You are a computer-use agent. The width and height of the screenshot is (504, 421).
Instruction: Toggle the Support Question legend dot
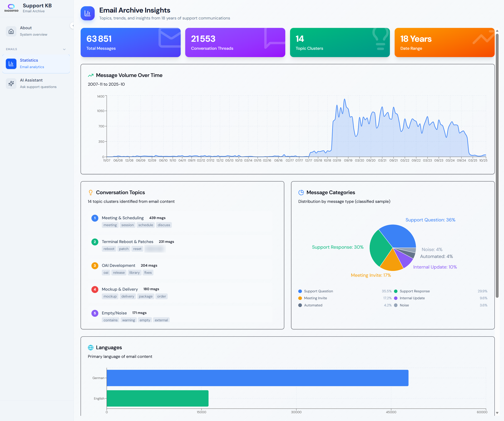coord(300,291)
